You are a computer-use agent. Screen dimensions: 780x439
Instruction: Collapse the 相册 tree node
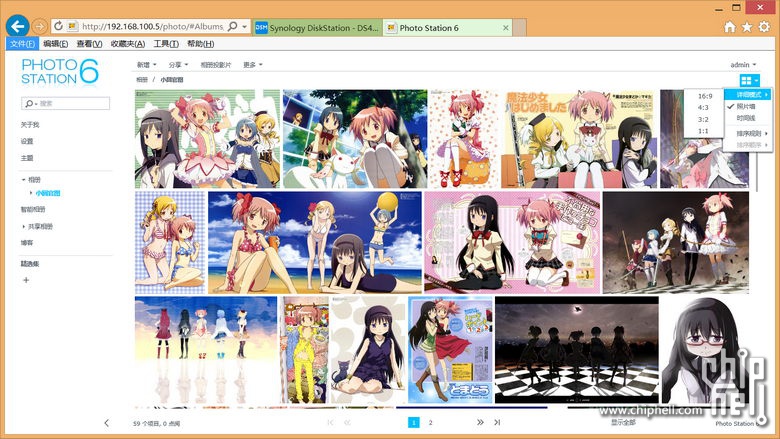(23, 179)
